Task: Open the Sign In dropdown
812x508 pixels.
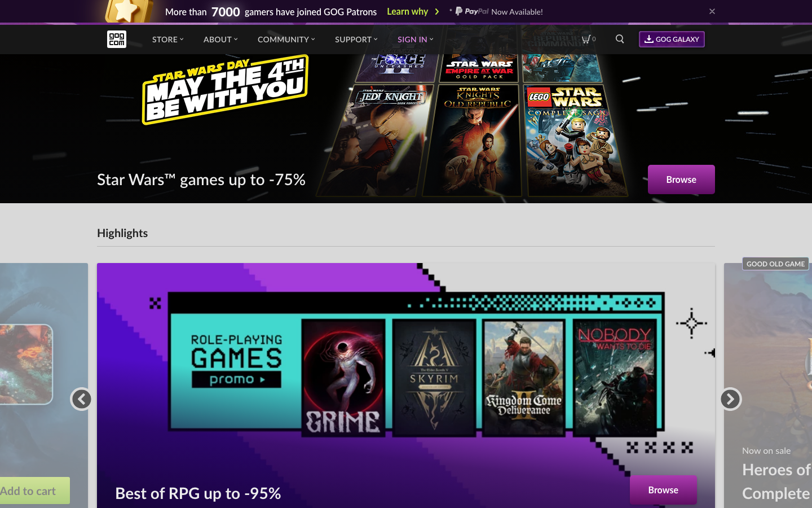Action: pyautogui.click(x=416, y=40)
